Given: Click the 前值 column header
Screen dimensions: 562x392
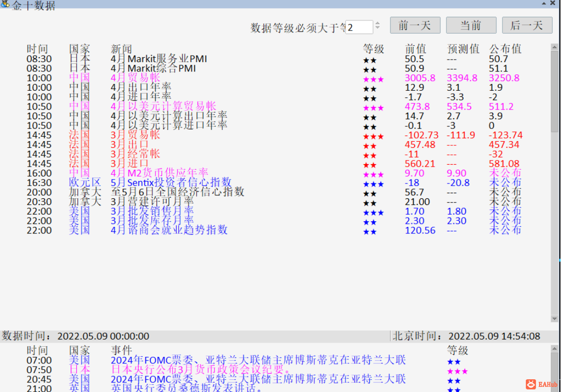Looking at the screenshot, I should click(x=415, y=49).
